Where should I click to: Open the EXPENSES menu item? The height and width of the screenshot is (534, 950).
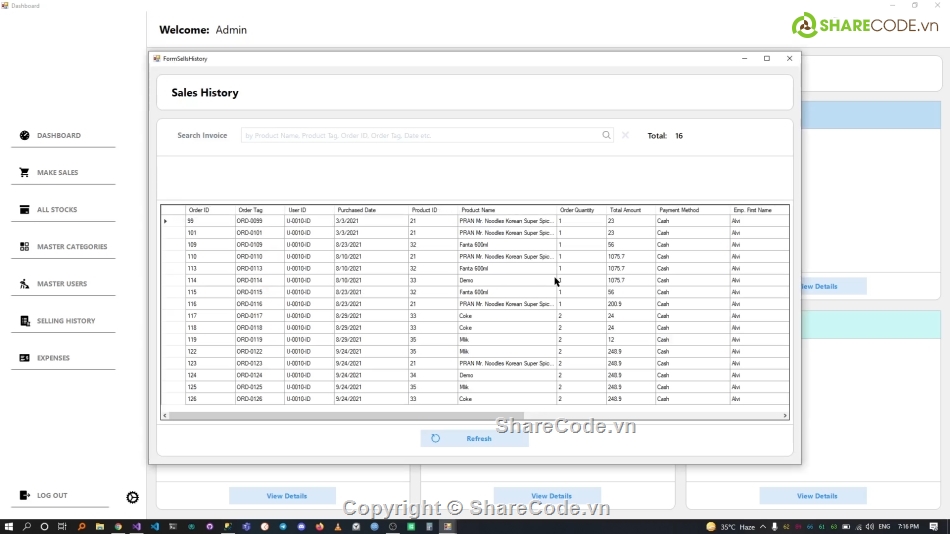(53, 358)
